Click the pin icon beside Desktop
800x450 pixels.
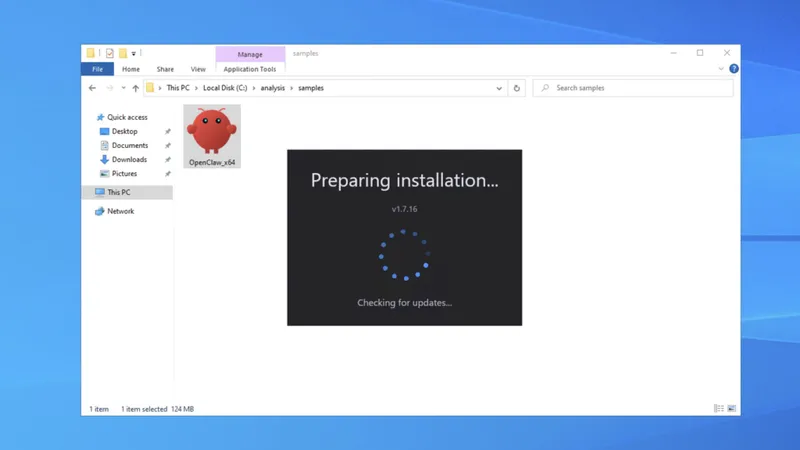[x=167, y=132]
